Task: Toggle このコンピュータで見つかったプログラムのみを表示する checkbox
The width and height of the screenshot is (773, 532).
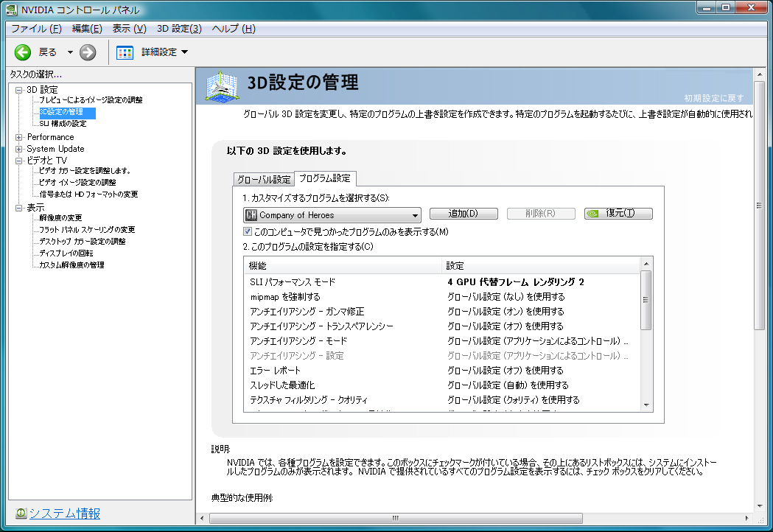Action: (248, 231)
